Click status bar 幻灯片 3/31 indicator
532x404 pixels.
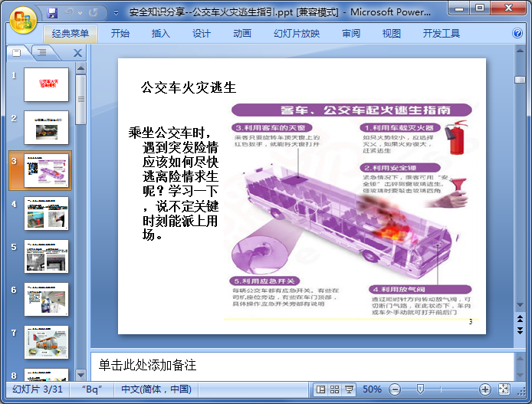(38, 389)
